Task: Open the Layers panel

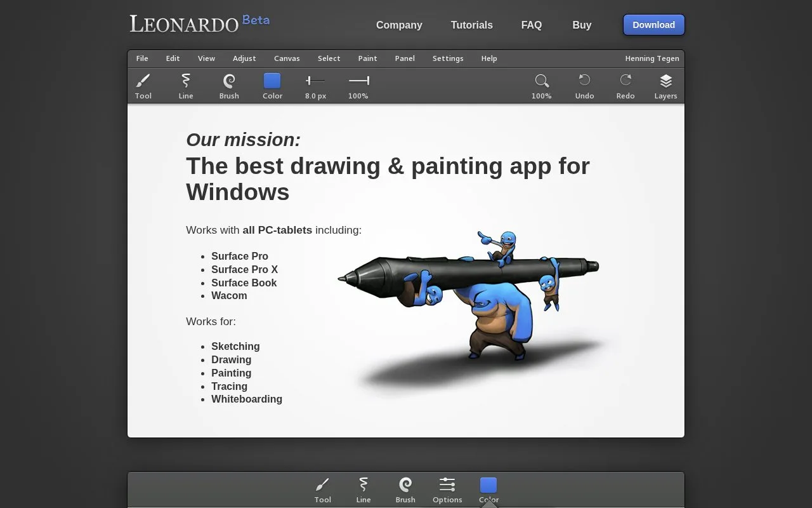Action: [x=665, y=81]
